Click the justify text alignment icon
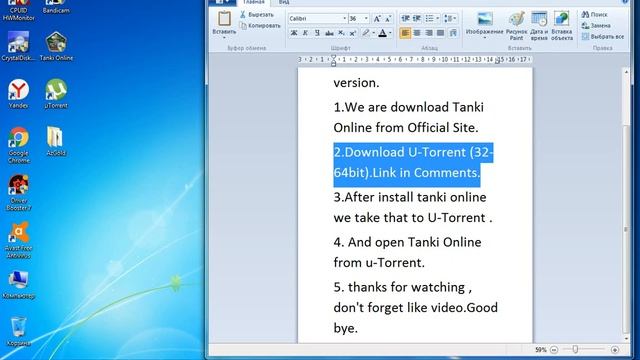Screen dimensions: 640x360 (440, 33)
